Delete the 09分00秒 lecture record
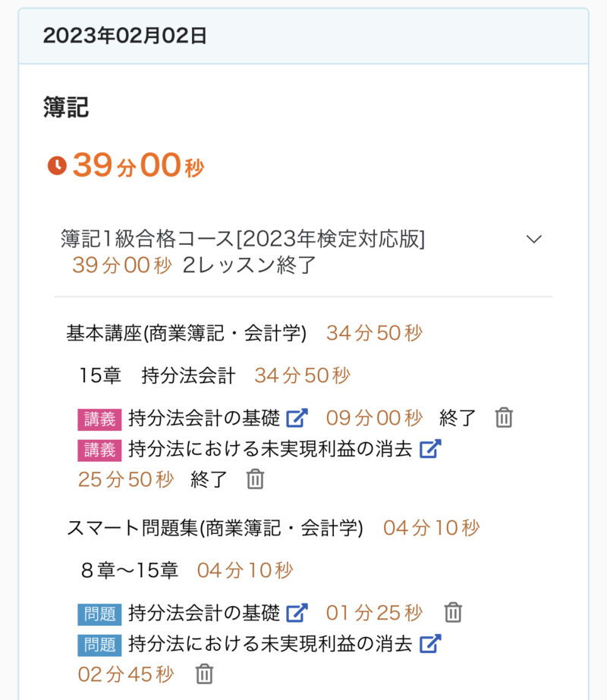 (x=504, y=418)
